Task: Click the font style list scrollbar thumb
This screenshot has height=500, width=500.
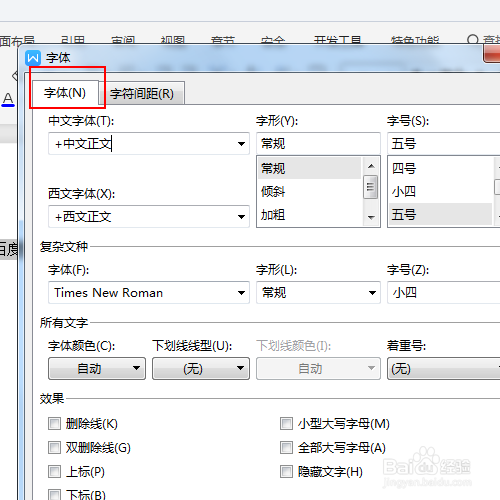Action: click(x=370, y=187)
